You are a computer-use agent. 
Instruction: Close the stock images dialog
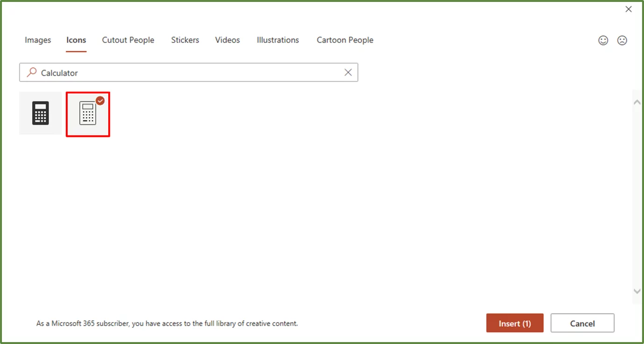pyautogui.click(x=629, y=9)
